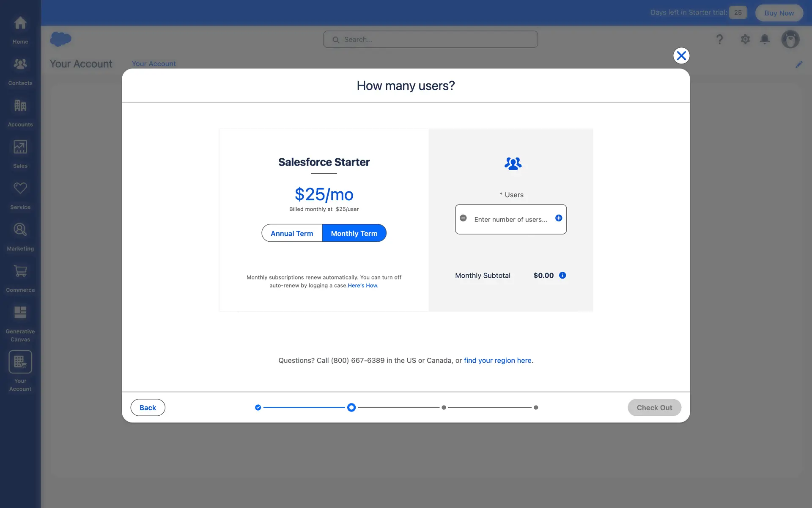This screenshot has width=812, height=508.
Task: Click the find your region here link
Action: click(x=498, y=361)
